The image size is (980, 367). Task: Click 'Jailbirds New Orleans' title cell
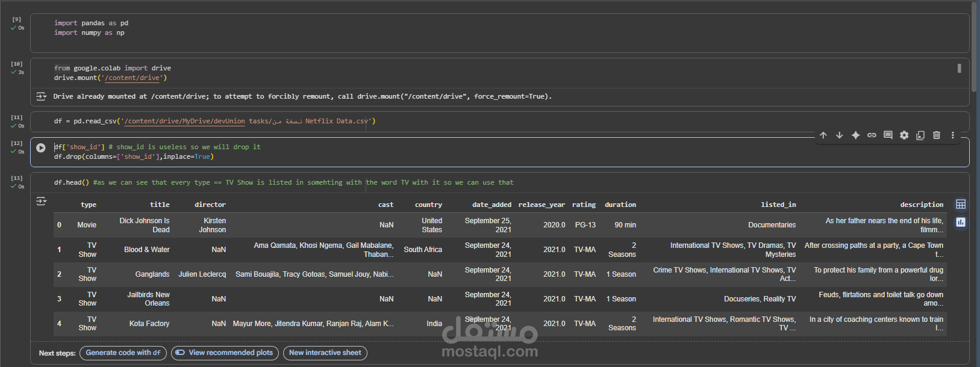[148, 299]
